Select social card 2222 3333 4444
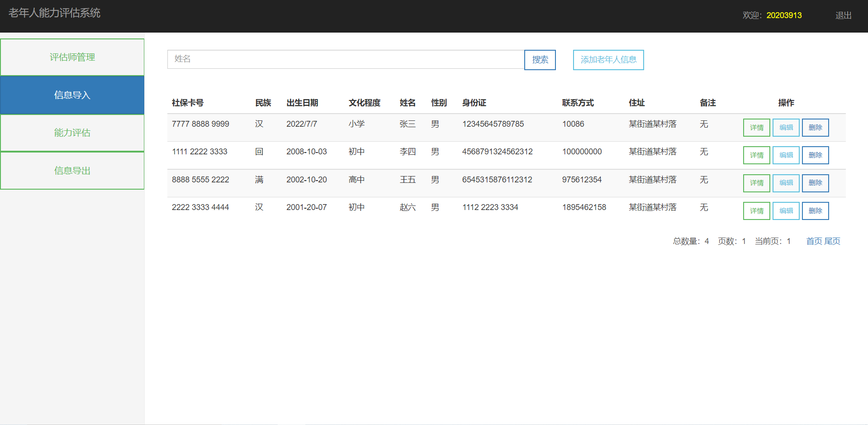Image resolution: width=868 pixels, height=425 pixels. 200,207
